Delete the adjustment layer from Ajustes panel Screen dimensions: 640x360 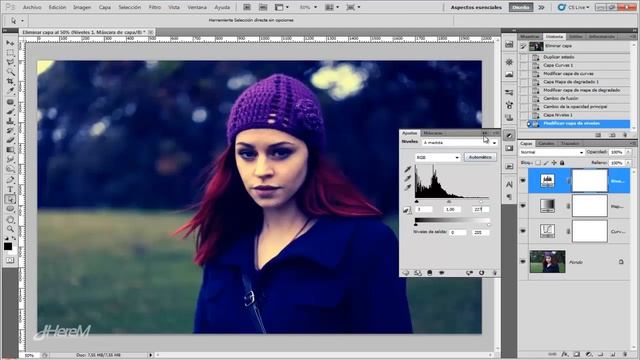[x=494, y=273]
